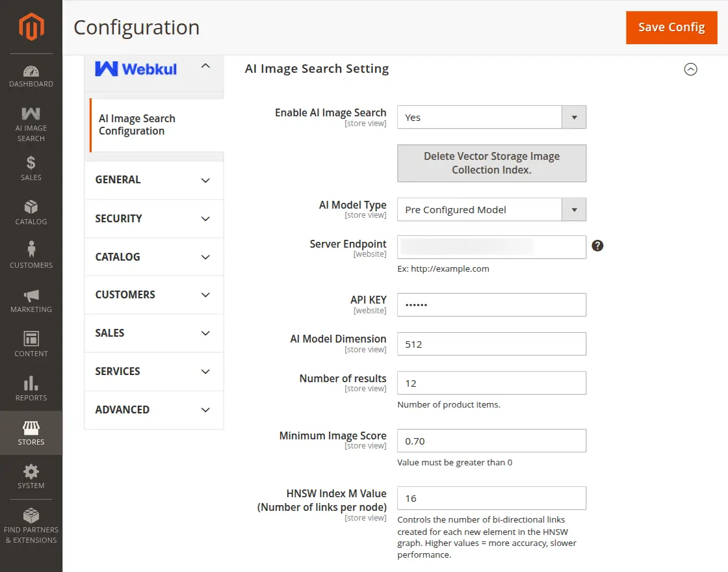Collapse the AI Image Search Setting panel
Viewport: 728px width, 572px height.
691,69
